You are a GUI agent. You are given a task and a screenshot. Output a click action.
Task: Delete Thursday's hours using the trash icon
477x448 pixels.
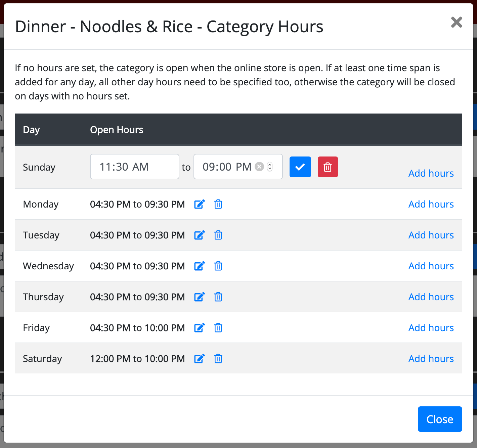(218, 297)
